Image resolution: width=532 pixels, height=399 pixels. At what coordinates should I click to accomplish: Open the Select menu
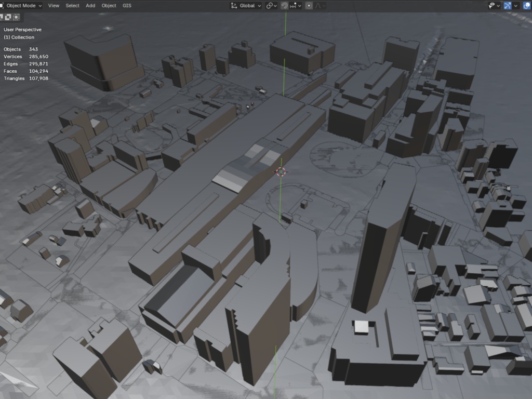[x=72, y=5]
